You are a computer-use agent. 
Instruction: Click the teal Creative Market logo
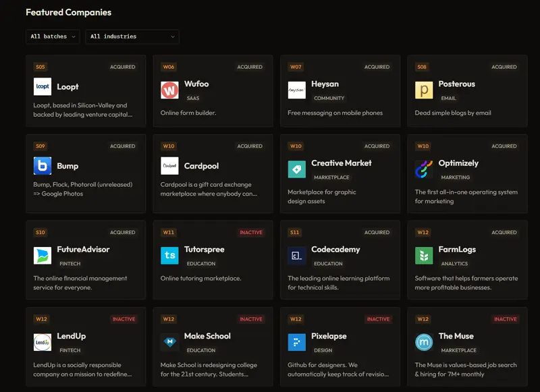tap(296, 169)
